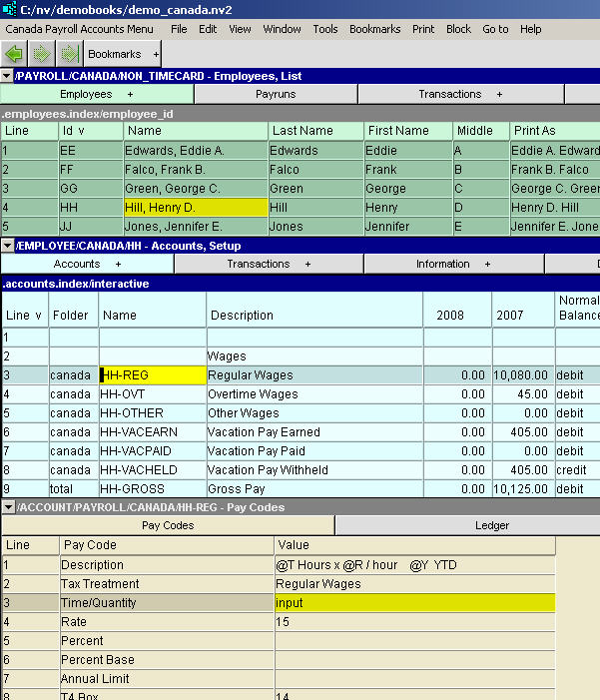Open the Print menu
The height and width of the screenshot is (700, 600).
point(423,29)
